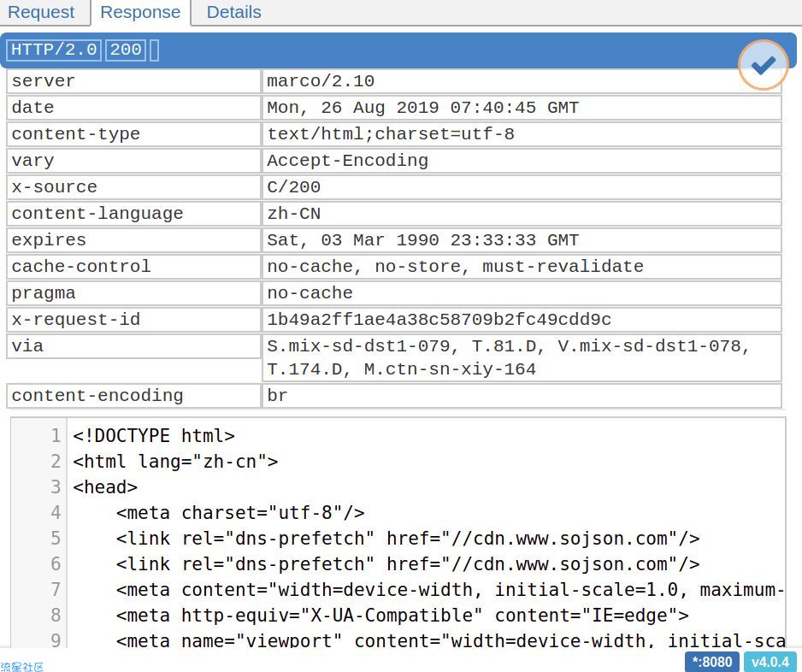Select the content-type header name
This screenshot has width=802, height=672.
pos(133,134)
